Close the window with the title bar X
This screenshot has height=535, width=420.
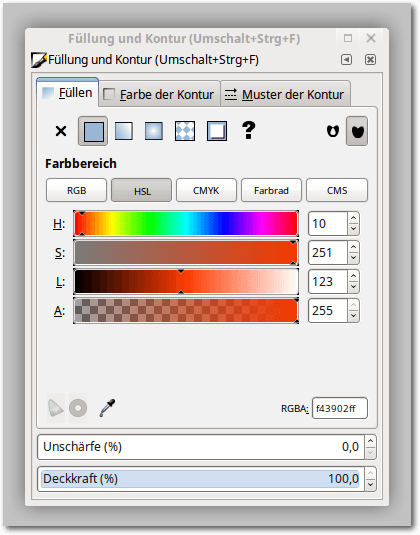click(x=371, y=38)
